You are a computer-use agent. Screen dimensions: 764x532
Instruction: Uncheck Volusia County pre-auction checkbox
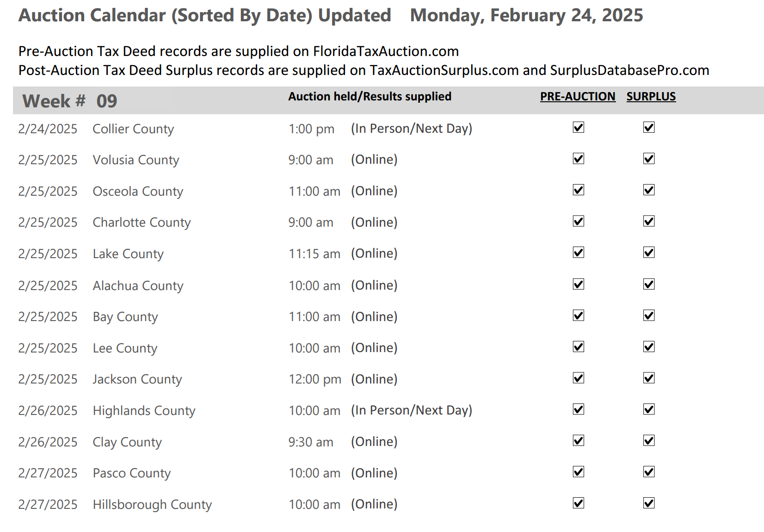click(579, 159)
